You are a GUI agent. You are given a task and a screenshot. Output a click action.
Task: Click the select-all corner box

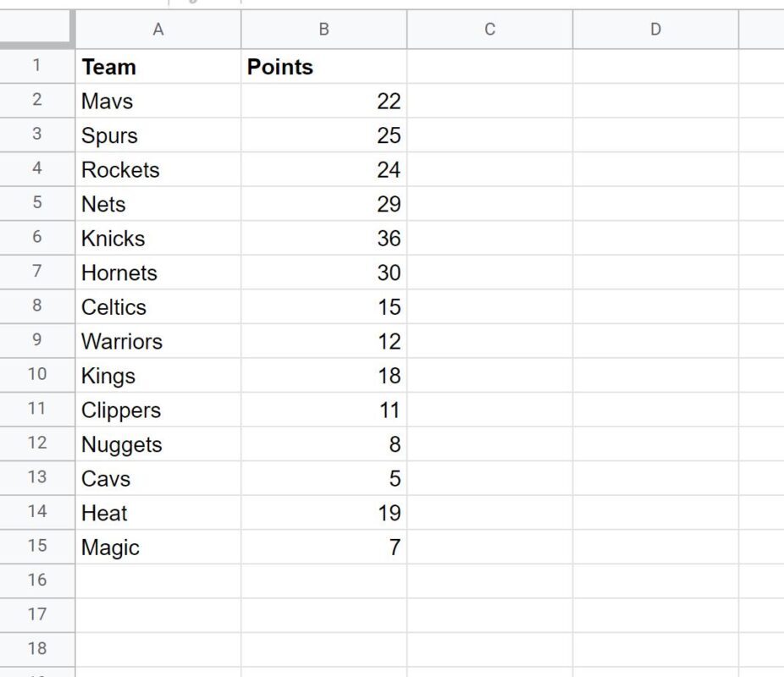(x=37, y=29)
